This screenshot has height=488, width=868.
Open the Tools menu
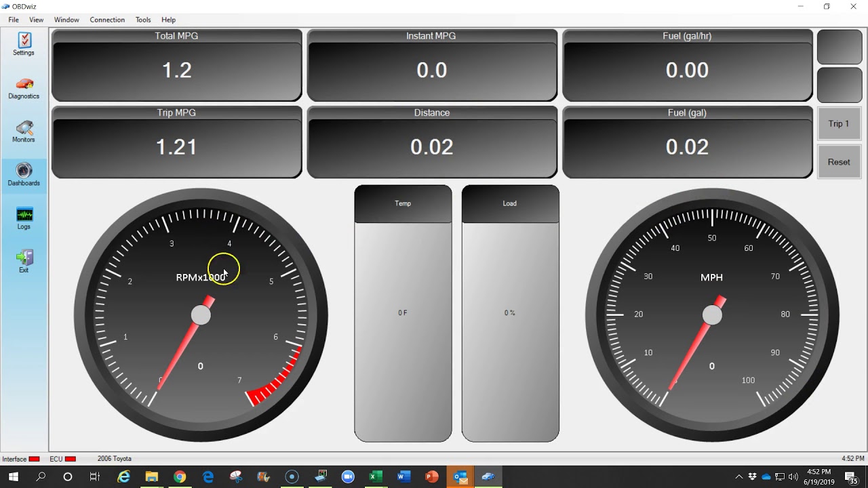point(143,20)
